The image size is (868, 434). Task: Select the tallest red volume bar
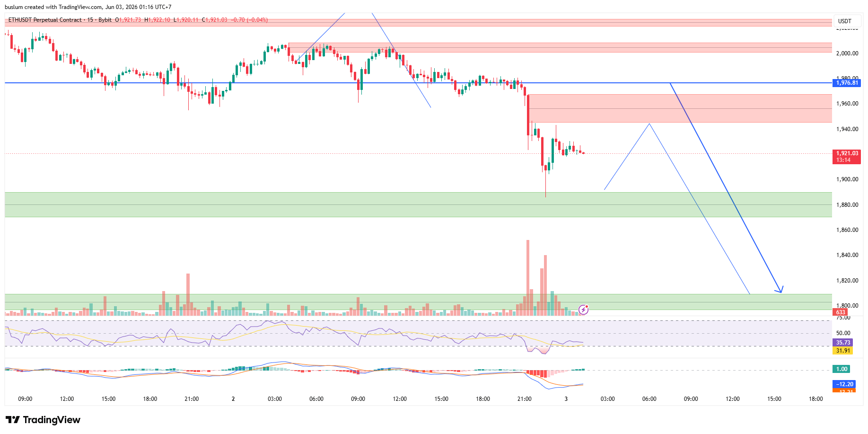point(528,278)
